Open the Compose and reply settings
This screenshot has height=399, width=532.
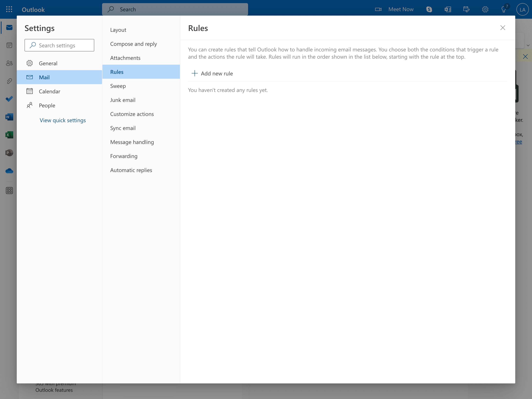133,43
